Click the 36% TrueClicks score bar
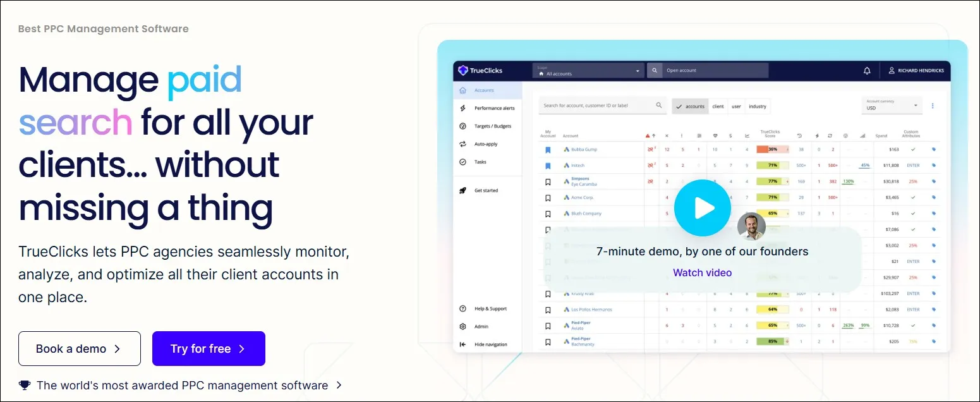Screen dimensions: 980x402 tap(773, 150)
